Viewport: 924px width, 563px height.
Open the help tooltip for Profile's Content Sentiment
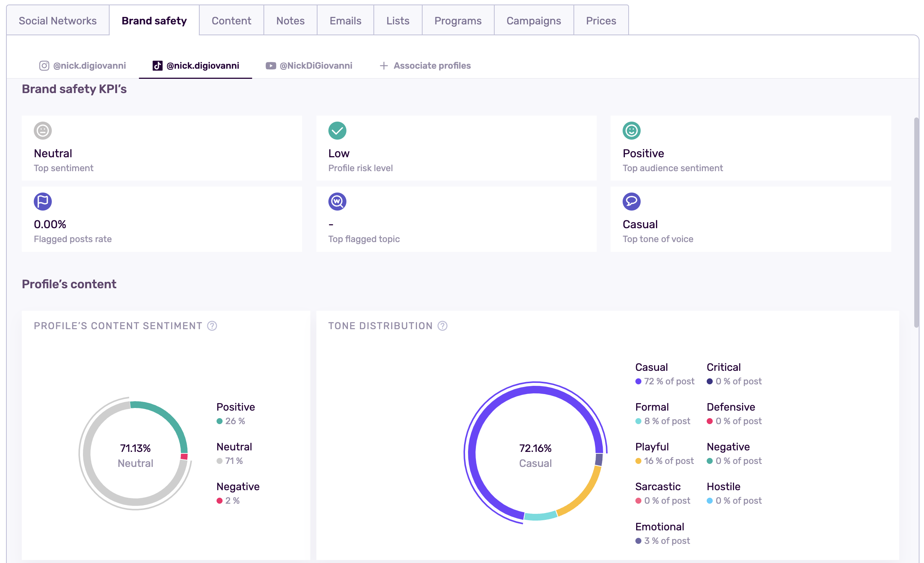[212, 326]
